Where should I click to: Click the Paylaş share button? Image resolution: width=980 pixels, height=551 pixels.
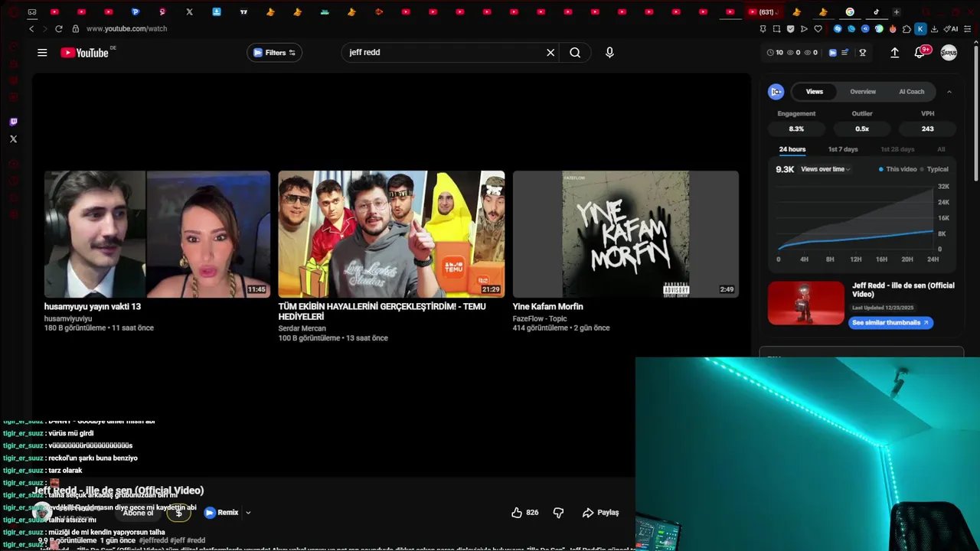pyautogui.click(x=601, y=513)
